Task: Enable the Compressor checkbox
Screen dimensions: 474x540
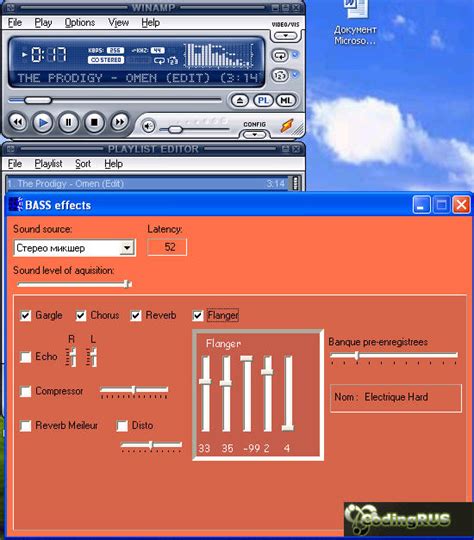Action: [25, 392]
